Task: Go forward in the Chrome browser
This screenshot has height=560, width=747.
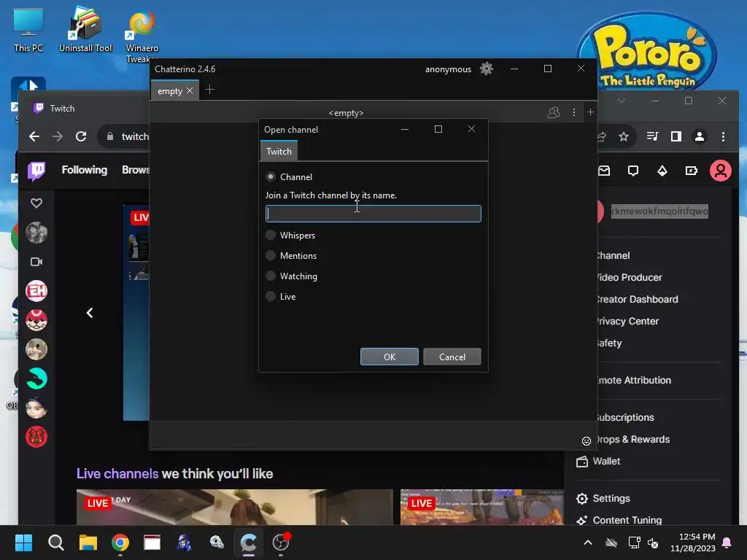Action: 58,136
